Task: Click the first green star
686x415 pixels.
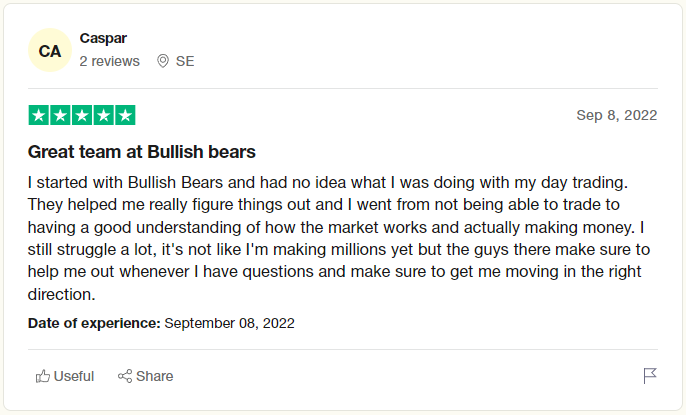Action: (x=38, y=115)
